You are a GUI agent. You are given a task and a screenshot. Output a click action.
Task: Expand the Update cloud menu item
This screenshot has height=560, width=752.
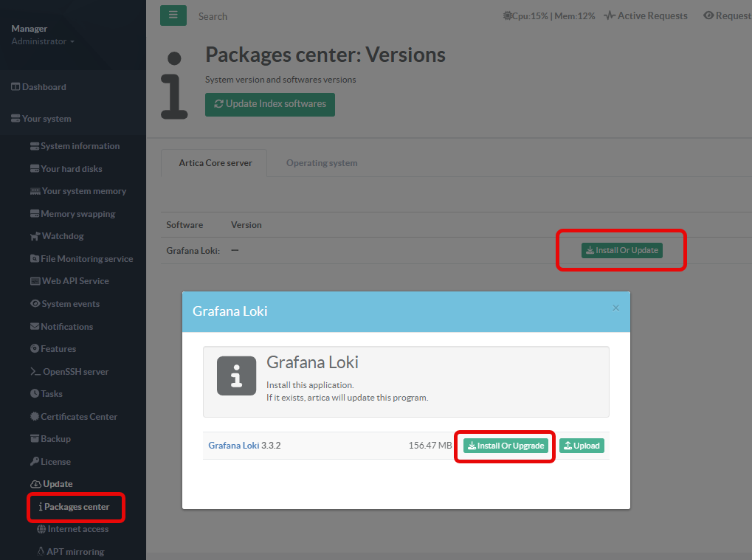click(52, 484)
